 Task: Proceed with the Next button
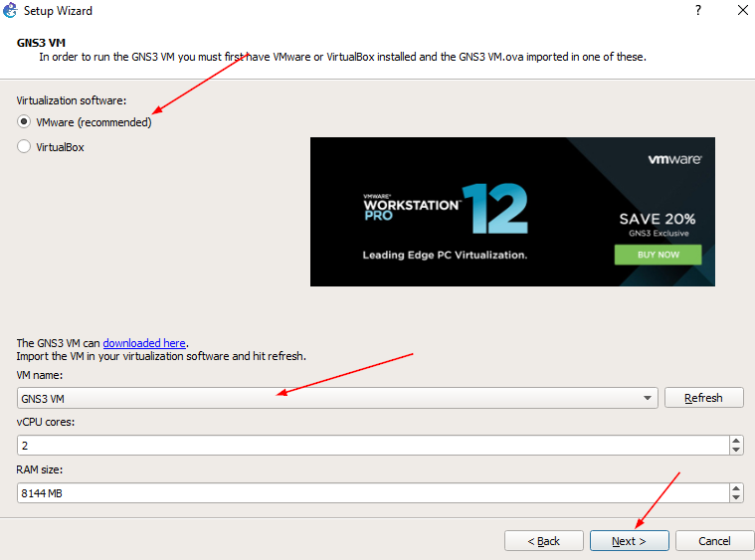[x=629, y=541]
